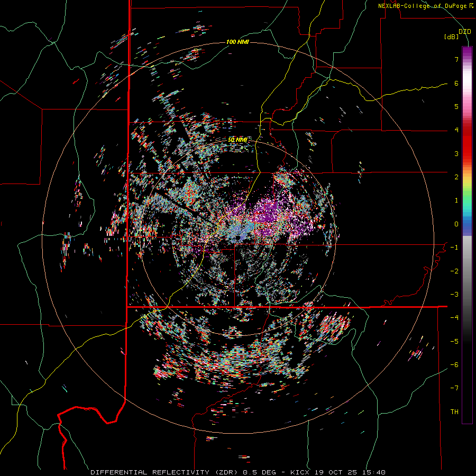476x476 pixels.
Task: Click the "1" value on the dB scale
Action: [x=456, y=200]
